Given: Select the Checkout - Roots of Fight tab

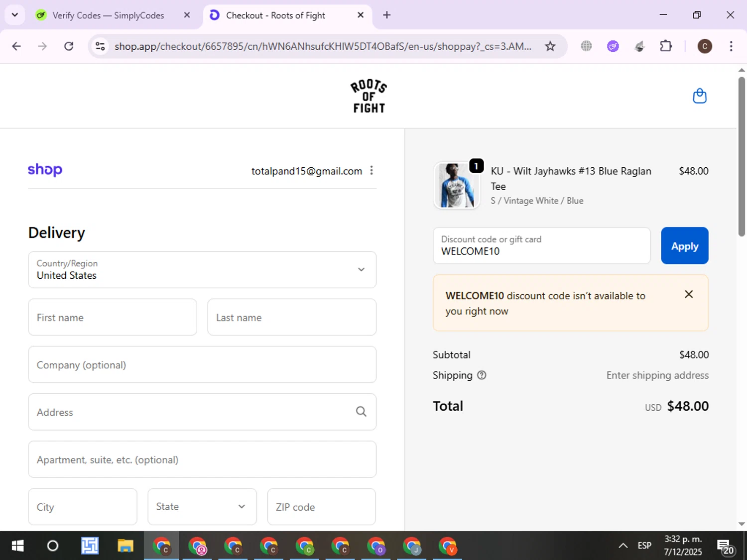Looking at the screenshot, I should [x=275, y=15].
